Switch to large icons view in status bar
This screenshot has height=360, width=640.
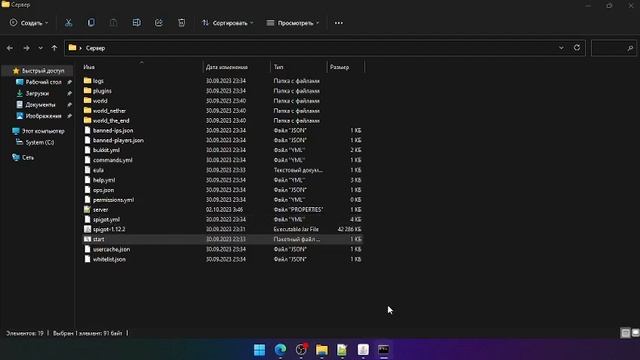(635, 333)
